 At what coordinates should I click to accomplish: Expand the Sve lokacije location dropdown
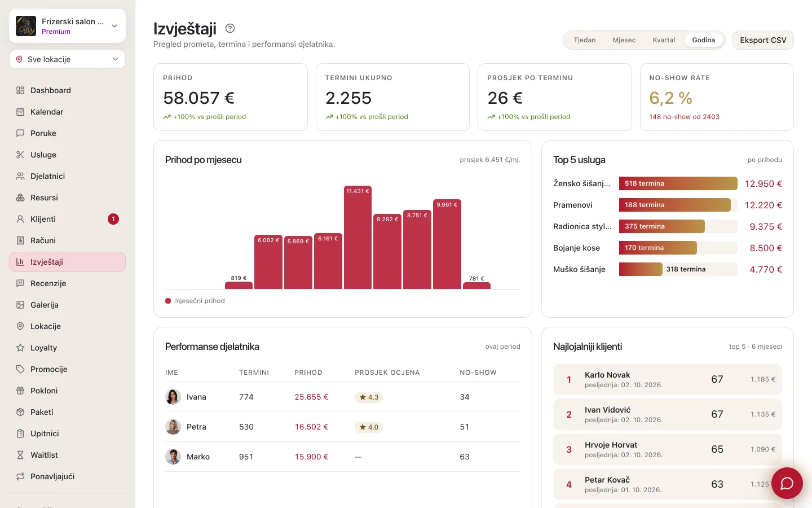tap(67, 59)
